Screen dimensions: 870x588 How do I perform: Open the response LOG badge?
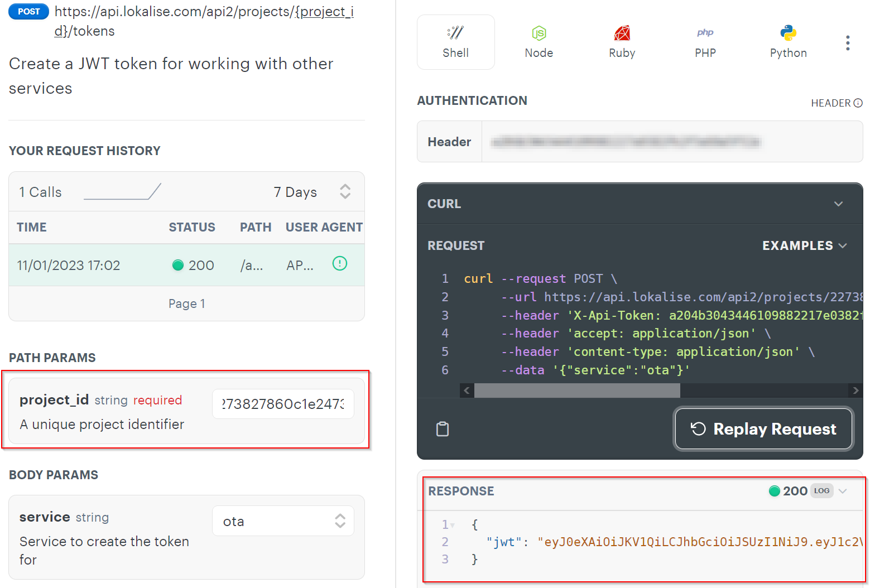coord(821,491)
